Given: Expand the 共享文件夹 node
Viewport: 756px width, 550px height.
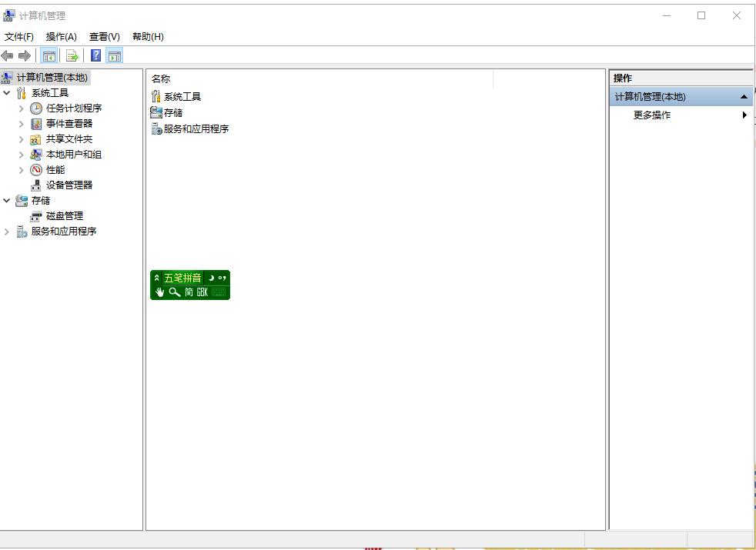Looking at the screenshot, I should coord(22,139).
